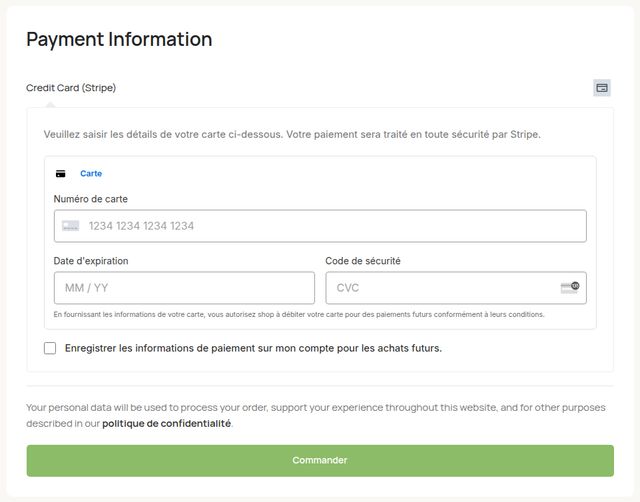Click the 'Enregistrer les informations de paiement' label
Image resolution: width=640 pixels, height=502 pixels.
253,348
